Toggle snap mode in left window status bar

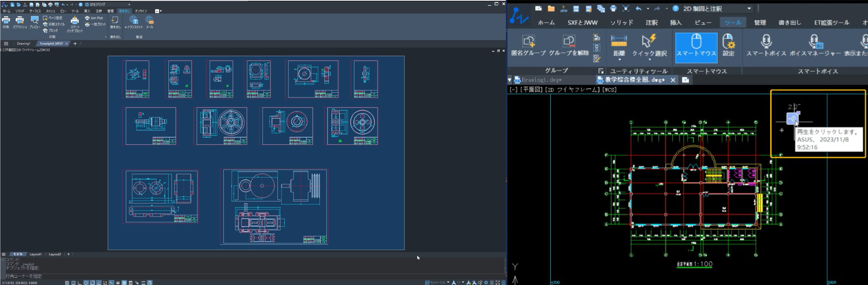[67, 283]
